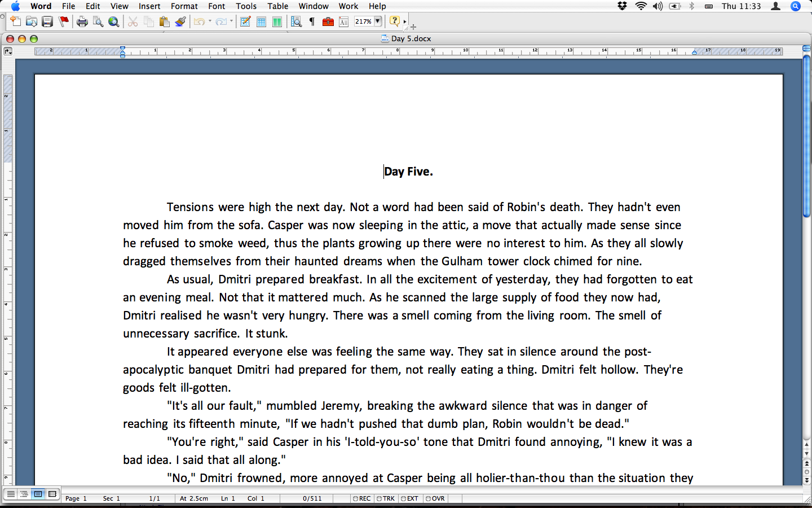
Task: Open Spotlight search in the menu bar
Action: [796, 6]
